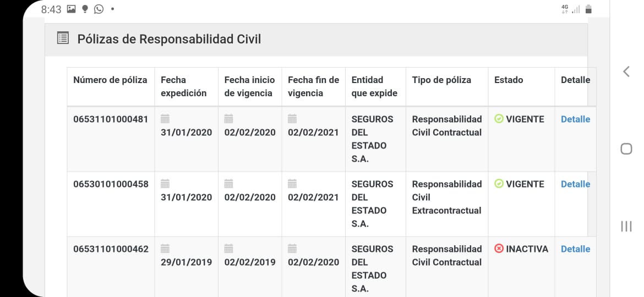Screen dimensions: 644x297
Task: Click calendar icon above 02/02/2021 in first row
Action: (292, 119)
